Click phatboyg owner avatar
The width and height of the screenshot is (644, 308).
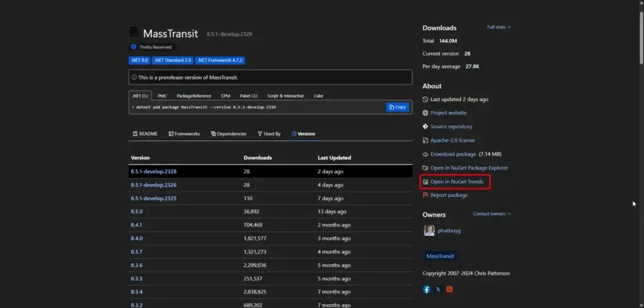[x=429, y=231]
